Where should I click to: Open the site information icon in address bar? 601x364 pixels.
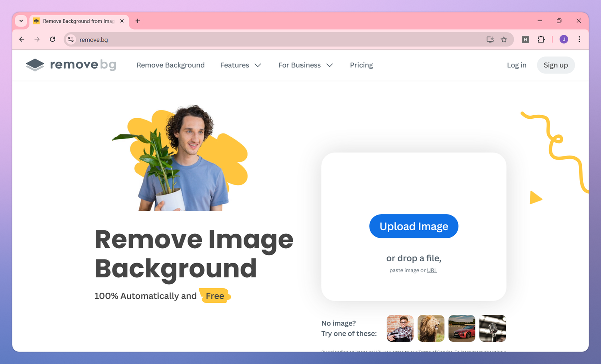(x=71, y=39)
